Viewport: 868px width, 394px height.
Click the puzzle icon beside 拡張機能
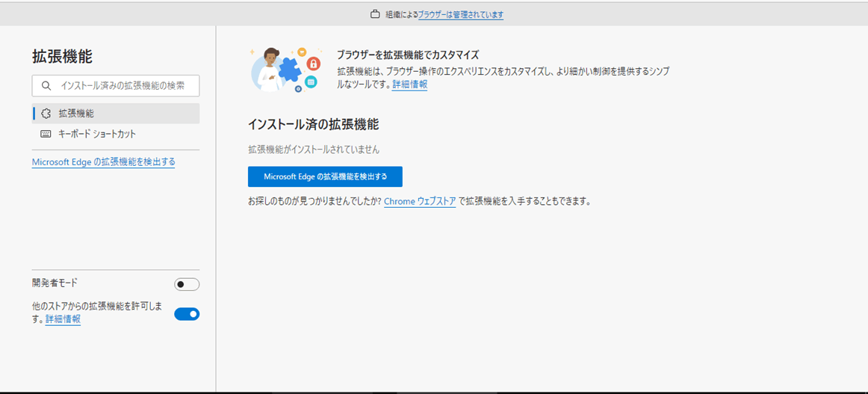pos(46,114)
